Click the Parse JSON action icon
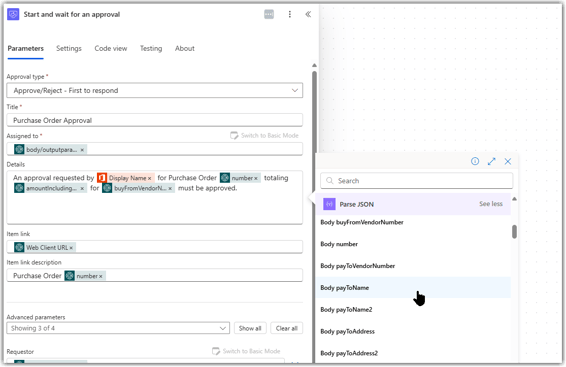 329,204
